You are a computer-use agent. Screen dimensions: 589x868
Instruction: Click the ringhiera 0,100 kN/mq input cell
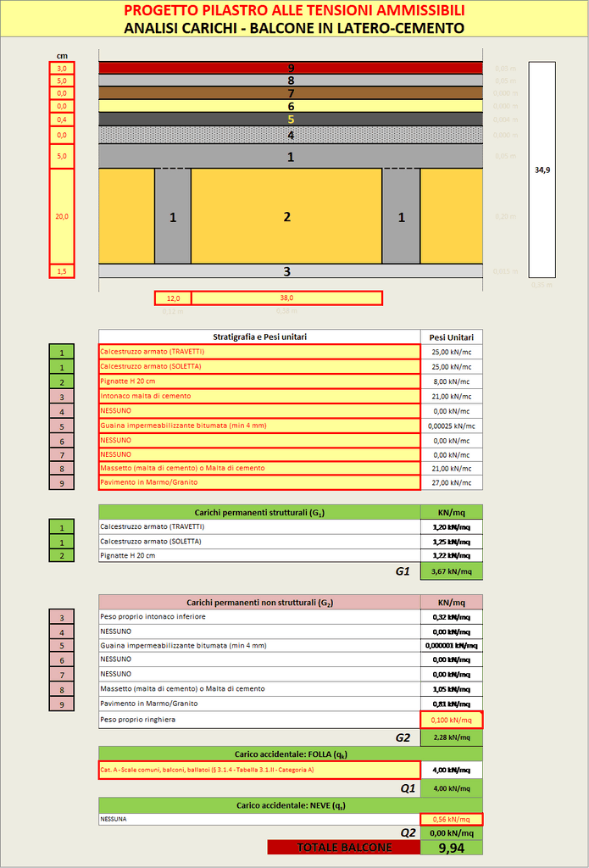pos(452,720)
